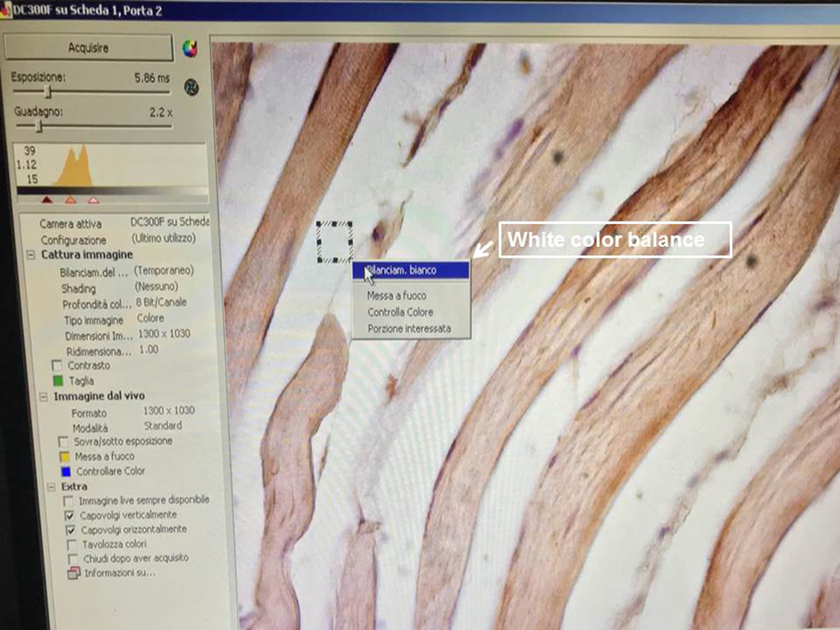This screenshot has width=840, height=630.
Task: Click the Ridimensiona value 1.00
Action: point(149,349)
